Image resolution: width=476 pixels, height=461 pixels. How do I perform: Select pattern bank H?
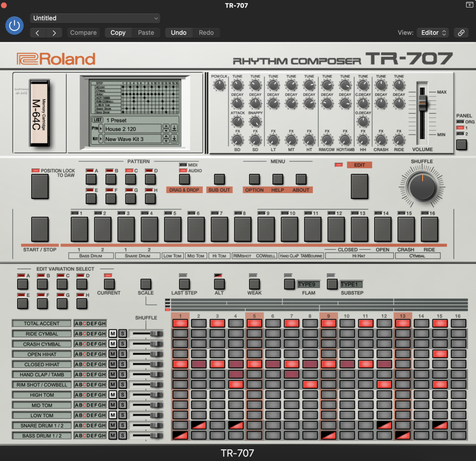click(150, 199)
